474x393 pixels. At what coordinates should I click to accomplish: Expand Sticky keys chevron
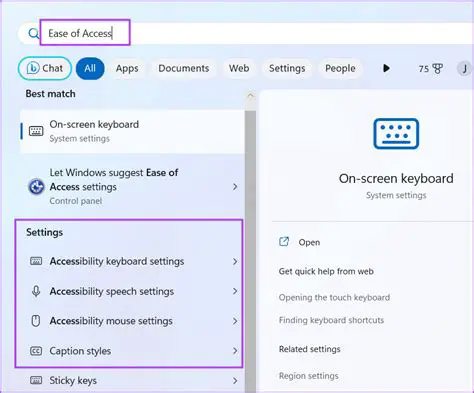click(x=235, y=380)
